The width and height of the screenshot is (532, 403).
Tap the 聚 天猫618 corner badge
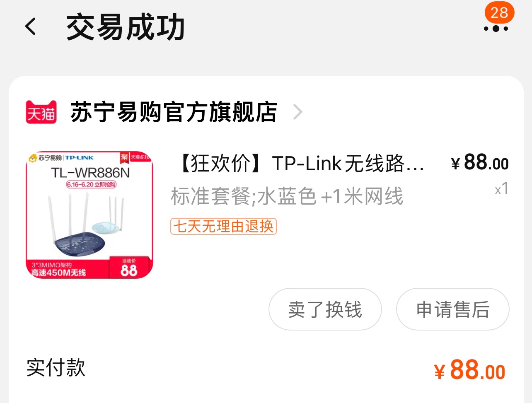135,157
